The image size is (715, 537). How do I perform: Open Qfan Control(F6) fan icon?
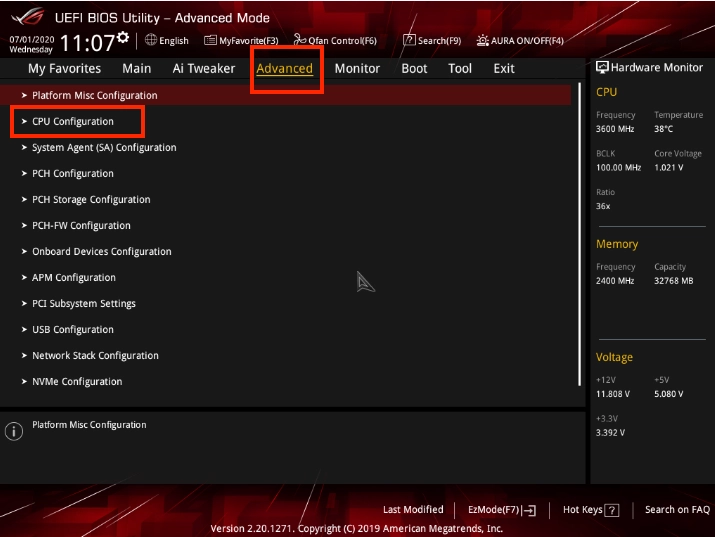click(300, 41)
